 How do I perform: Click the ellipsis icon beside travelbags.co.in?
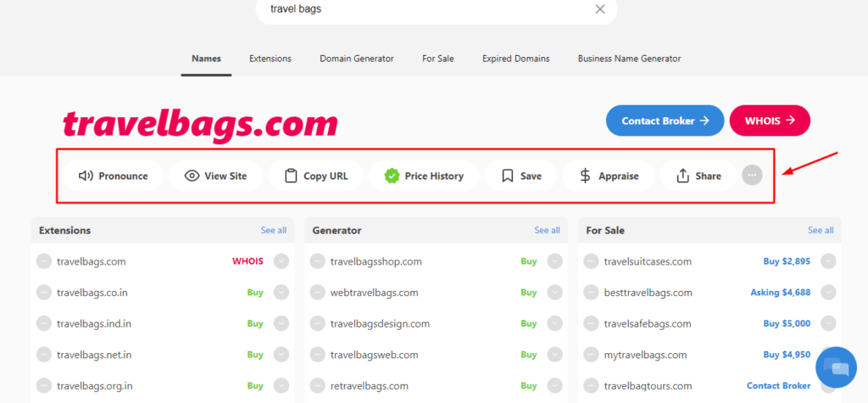tap(44, 292)
